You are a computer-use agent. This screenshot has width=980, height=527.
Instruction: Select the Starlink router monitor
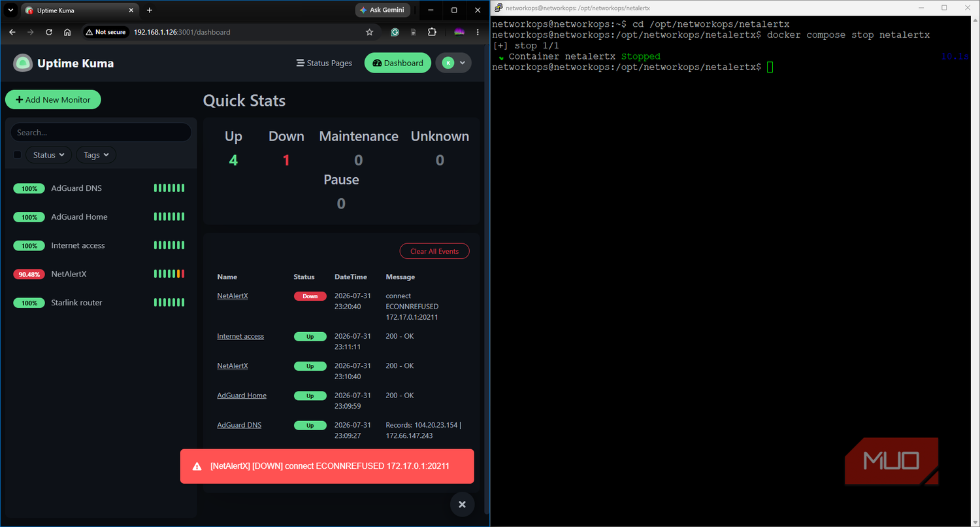[99, 303]
